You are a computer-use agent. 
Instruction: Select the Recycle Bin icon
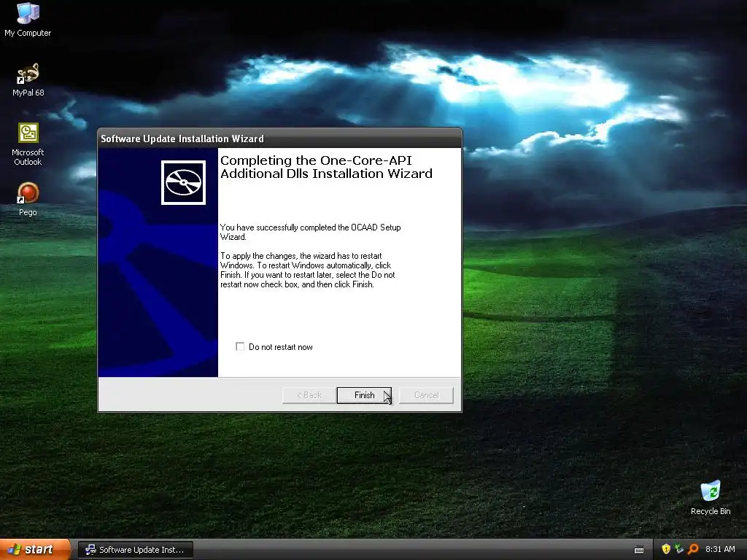(x=711, y=498)
